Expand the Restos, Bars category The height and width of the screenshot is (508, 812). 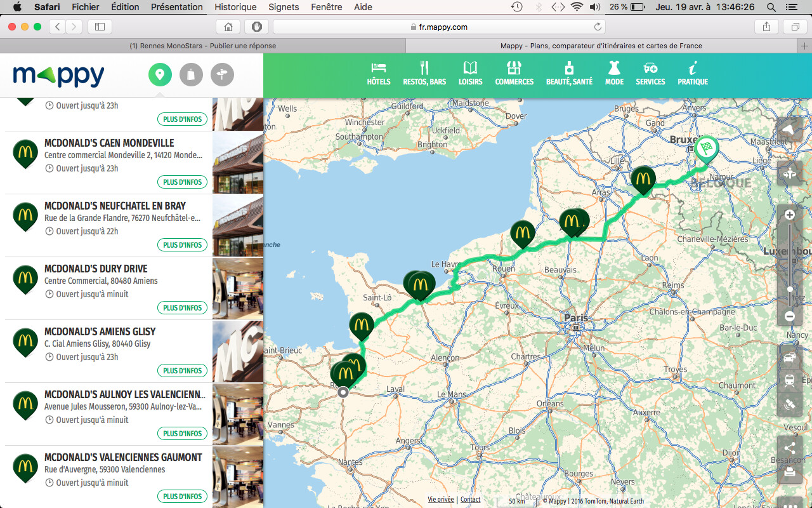pos(424,74)
